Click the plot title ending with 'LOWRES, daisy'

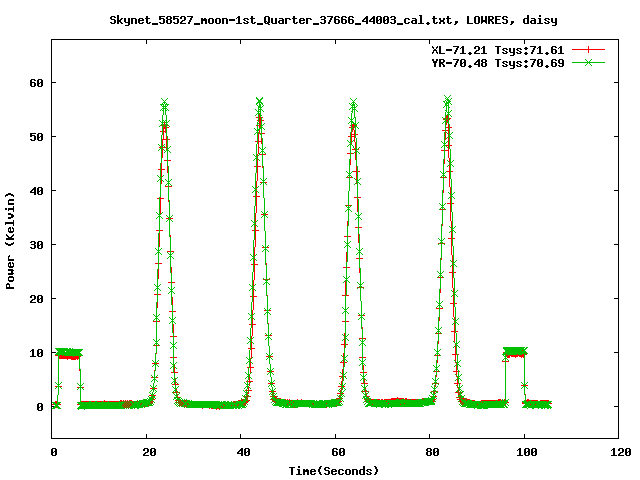click(333, 20)
